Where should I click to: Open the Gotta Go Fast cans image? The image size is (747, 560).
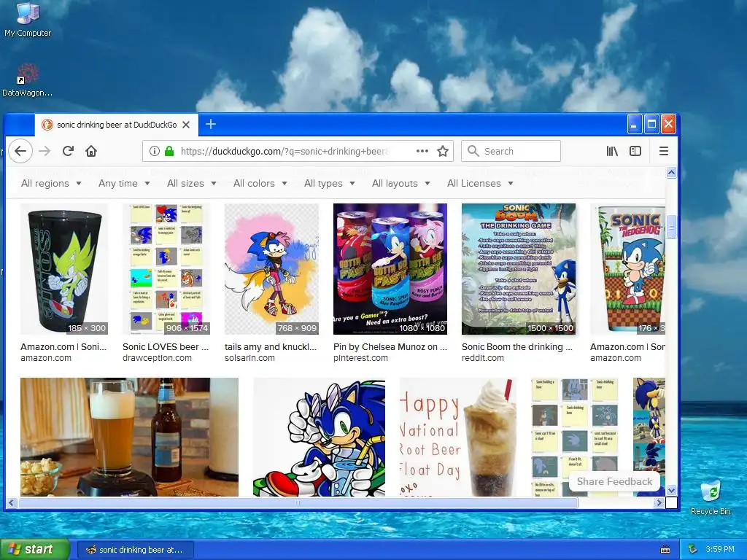pyautogui.click(x=390, y=269)
